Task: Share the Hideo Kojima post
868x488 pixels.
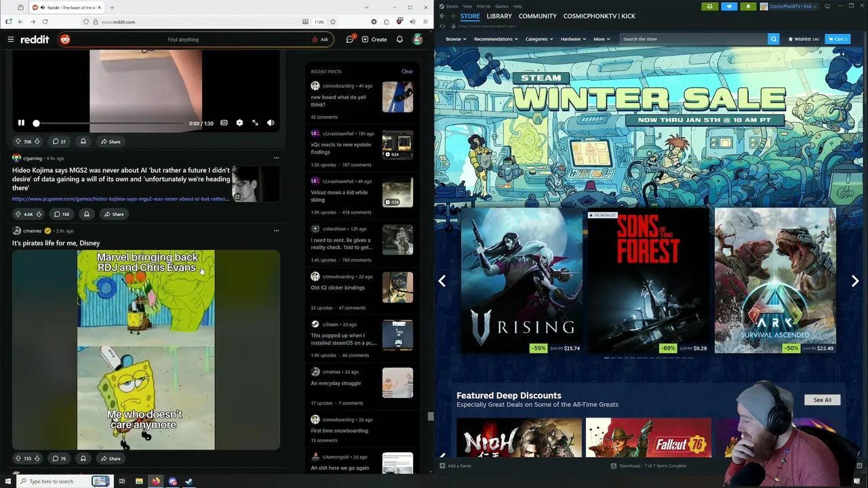Action: coord(113,214)
